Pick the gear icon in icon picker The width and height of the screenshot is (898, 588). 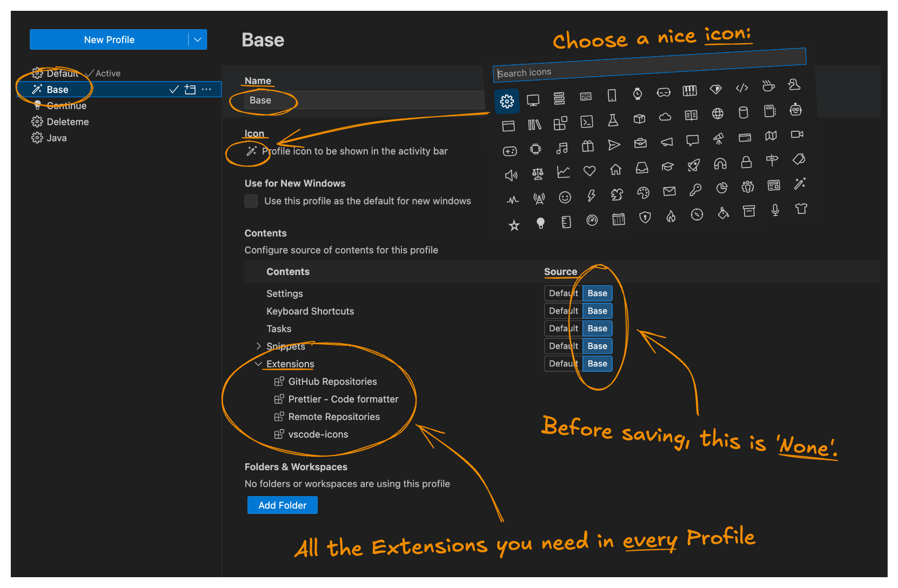point(507,101)
